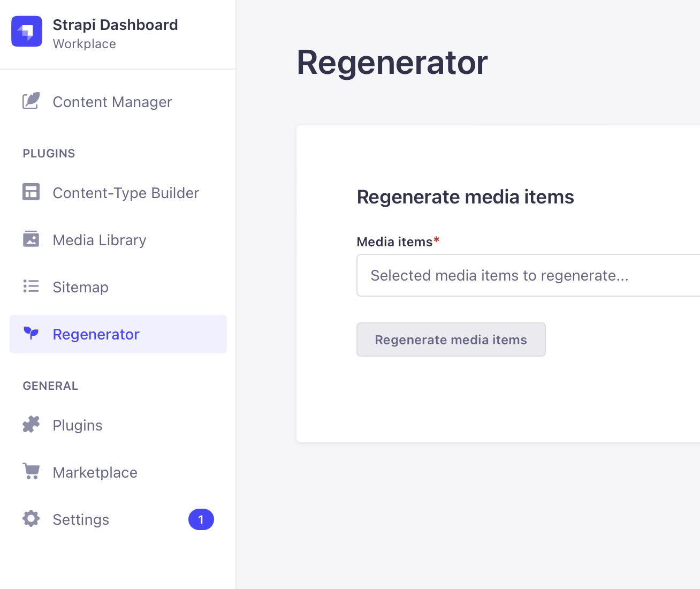Viewport: 700px width, 589px height.
Task: Click the Settings gear icon
Action: click(31, 519)
